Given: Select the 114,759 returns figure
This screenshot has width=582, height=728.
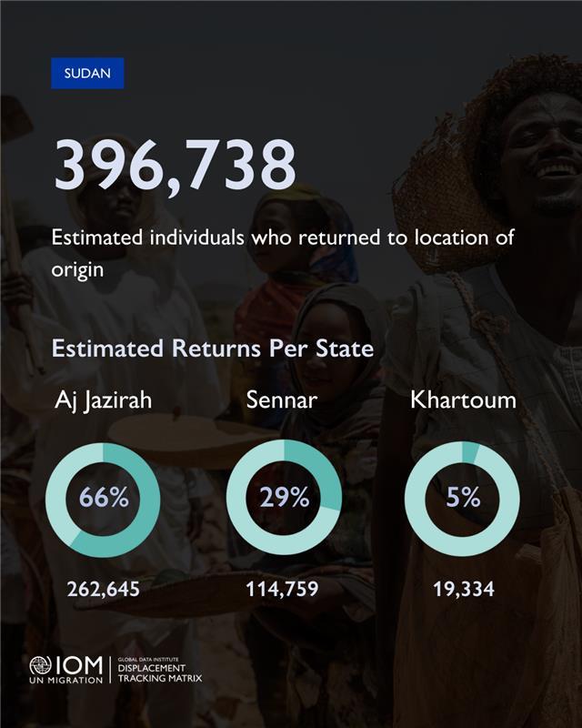Looking at the screenshot, I should (282, 589).
